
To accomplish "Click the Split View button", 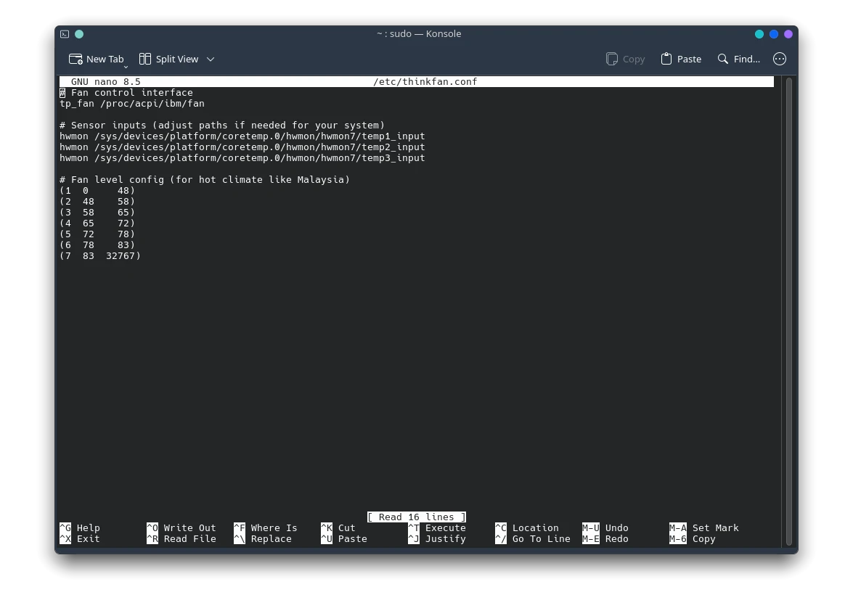I will [x=168, y=59].
